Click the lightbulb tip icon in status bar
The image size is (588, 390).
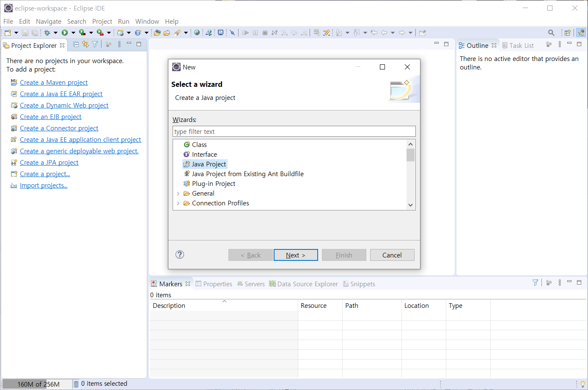583,384
